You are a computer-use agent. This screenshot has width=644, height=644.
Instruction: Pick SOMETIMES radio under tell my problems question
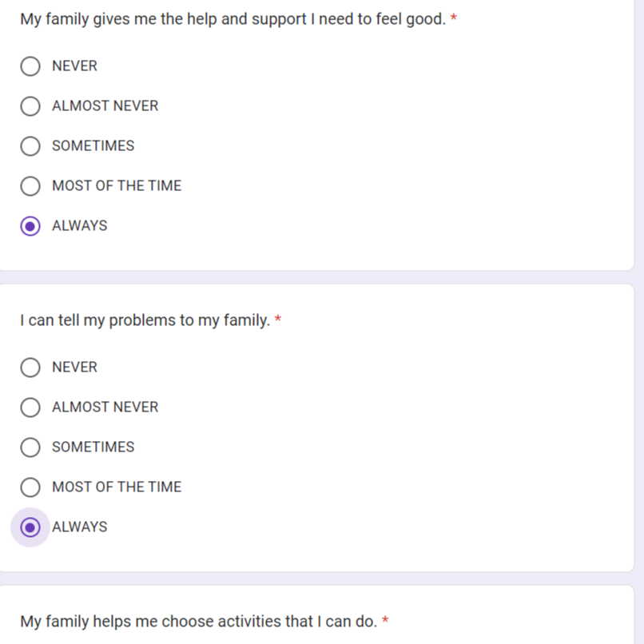pyautogui.click(x=30, y=447)
